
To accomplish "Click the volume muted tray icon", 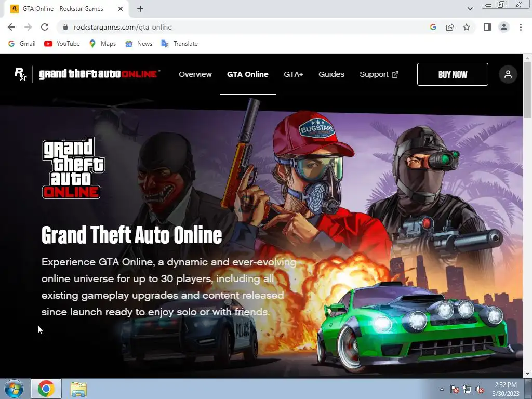I will tap(480, 390).
